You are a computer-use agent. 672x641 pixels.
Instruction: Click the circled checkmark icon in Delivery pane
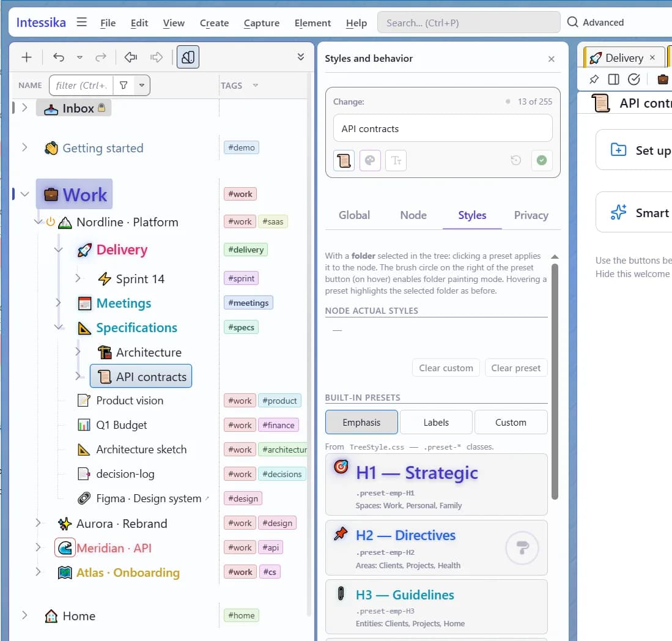point(634,80)
